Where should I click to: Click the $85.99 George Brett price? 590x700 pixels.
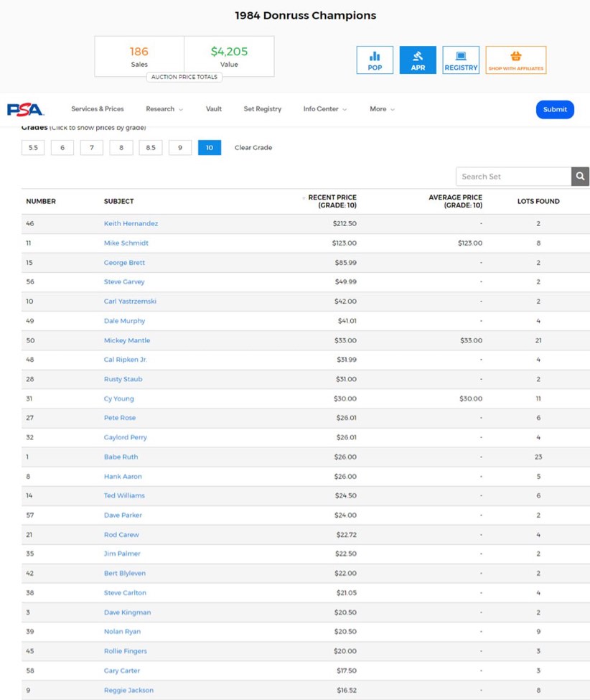[x=345, y=263]
